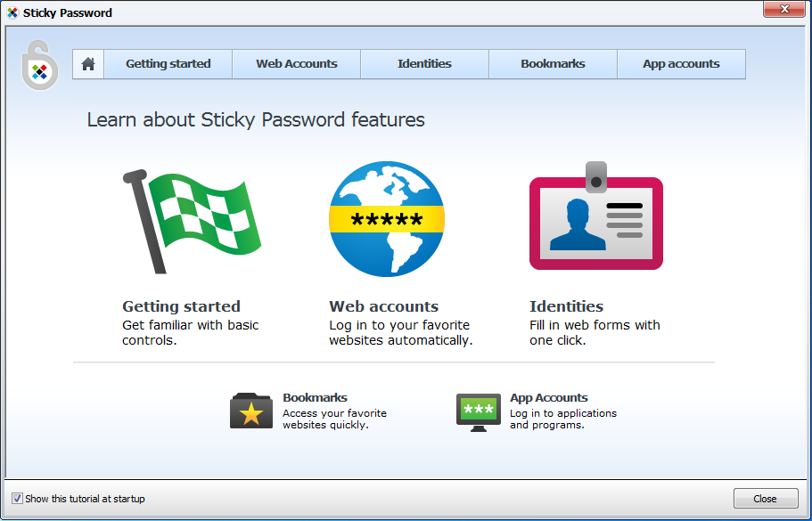Click the title bar Sticky Password icon
This screenshot has width=812, height=521.
tap(13, 13)
